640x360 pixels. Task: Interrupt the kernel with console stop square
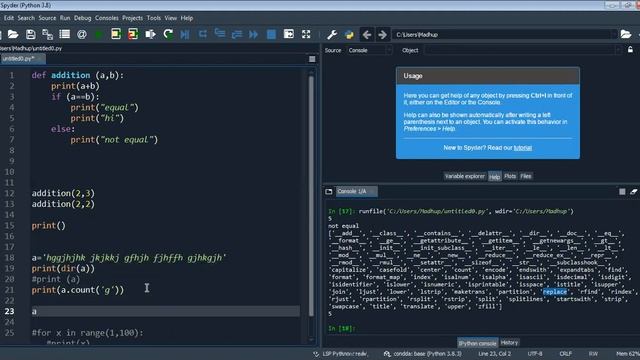point(622,191)
